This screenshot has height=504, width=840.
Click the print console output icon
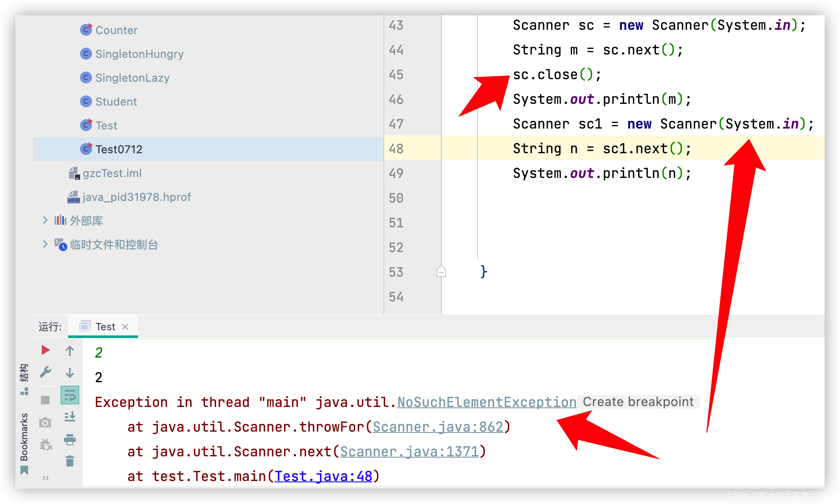[70, 439]
